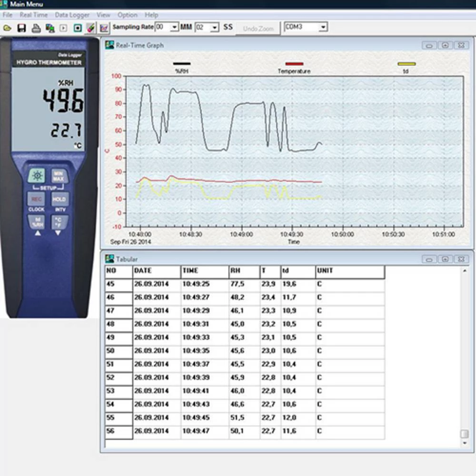Click the printer icon in toolbar

pyautogui.click(x=36, y=28)
